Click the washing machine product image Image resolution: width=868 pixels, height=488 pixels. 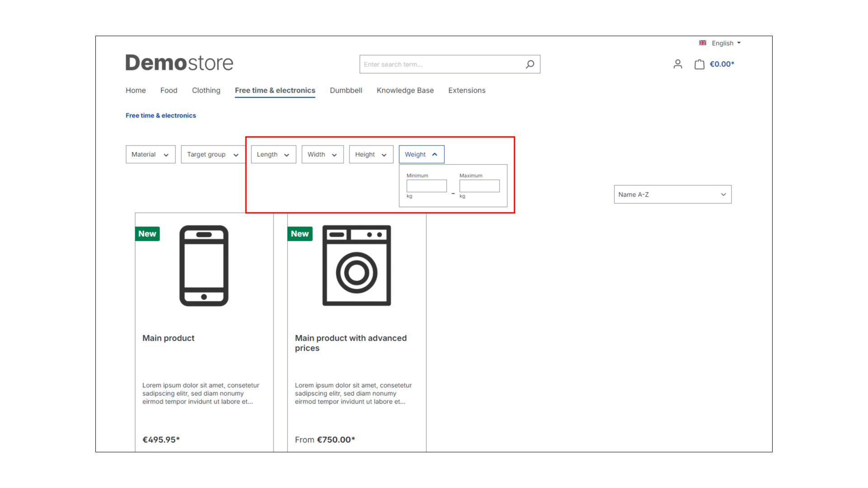point(357,266)
